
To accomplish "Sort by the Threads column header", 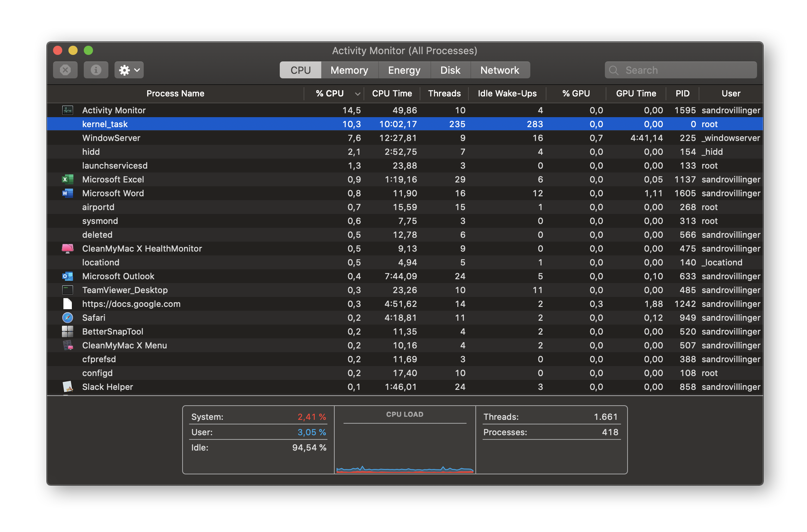I will click(444, 93).
